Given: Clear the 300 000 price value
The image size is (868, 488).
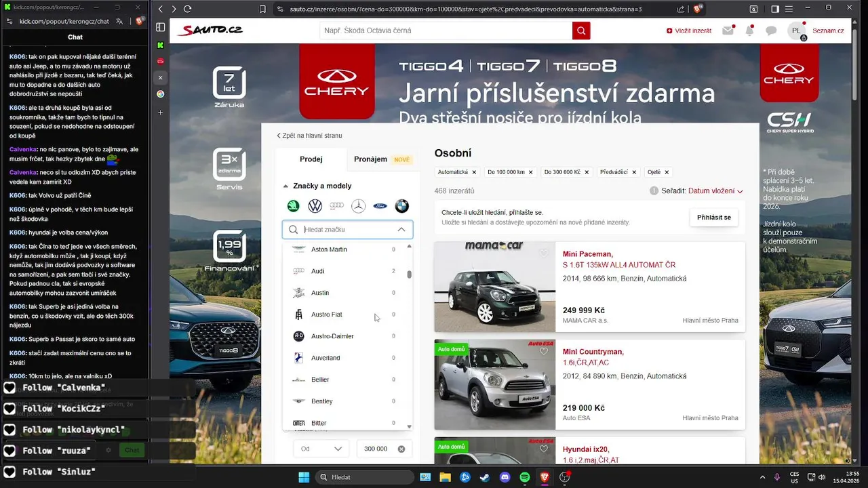Looking at the screenshot, I should click(x=401, y=449).
